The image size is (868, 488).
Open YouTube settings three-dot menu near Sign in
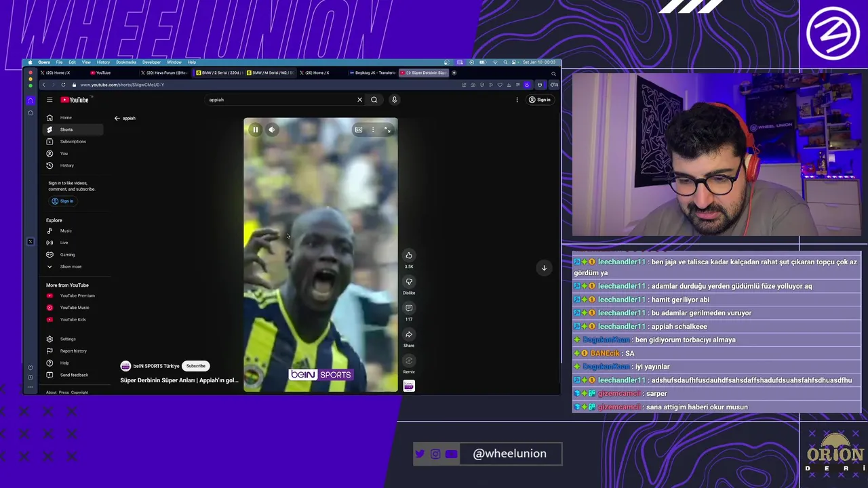[x=517, y=100]
